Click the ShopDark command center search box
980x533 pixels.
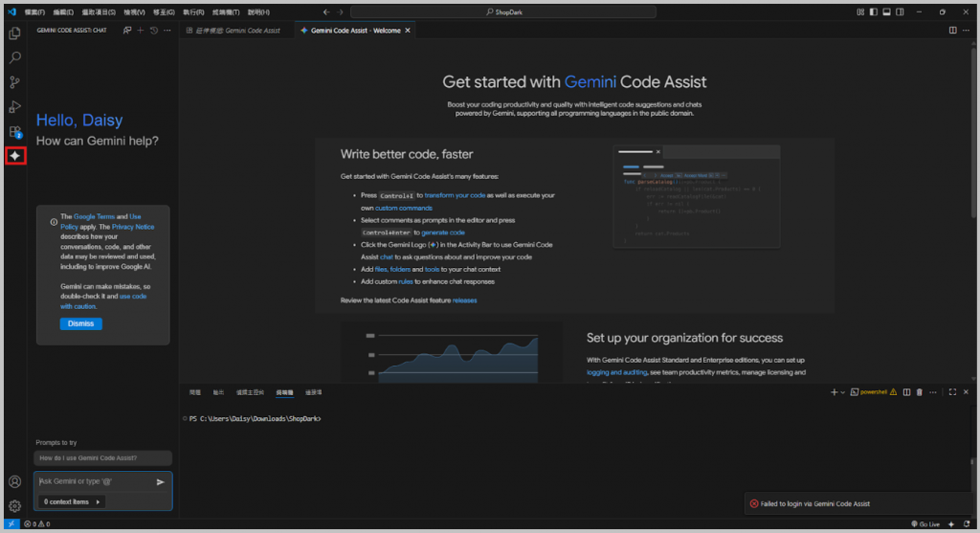[503, 11]
